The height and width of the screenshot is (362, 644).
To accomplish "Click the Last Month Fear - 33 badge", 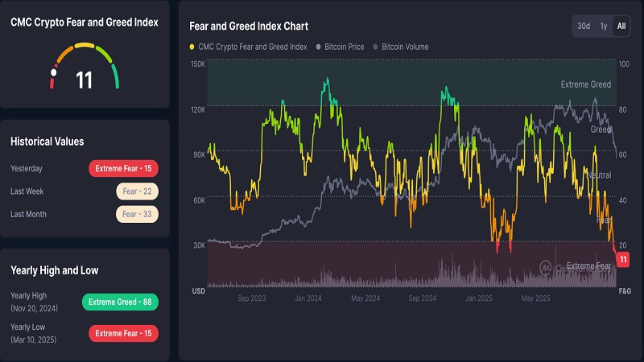I will 135,214.
